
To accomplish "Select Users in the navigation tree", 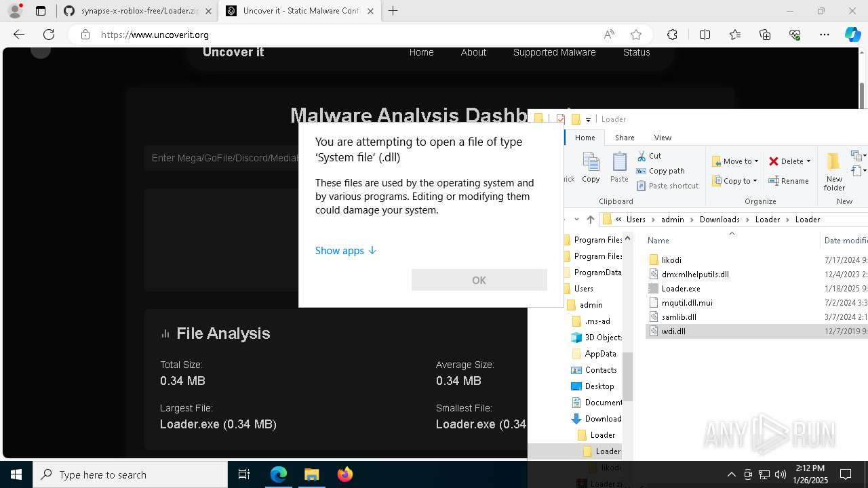I will pyautogui.click(x=583, y=289).
